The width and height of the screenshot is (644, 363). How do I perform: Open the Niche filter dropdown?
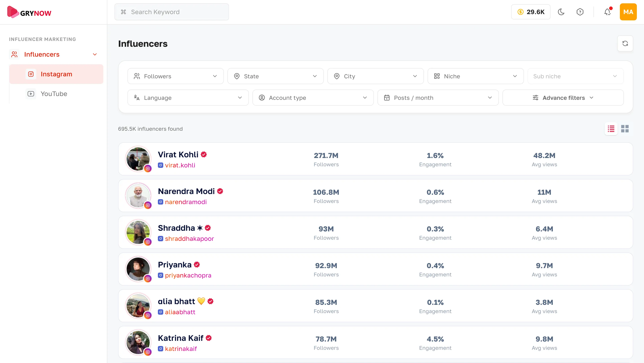475,76
